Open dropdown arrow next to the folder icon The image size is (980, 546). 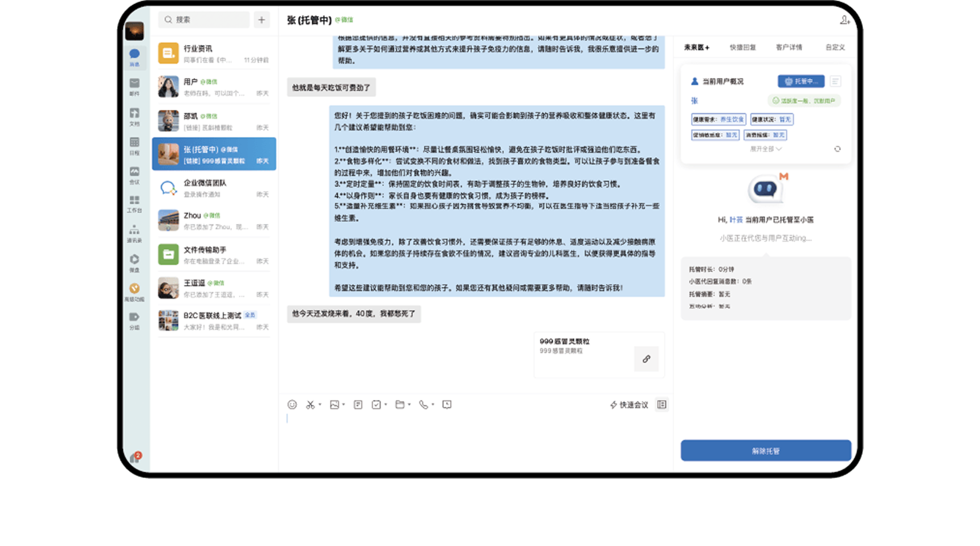pos(409,405)
